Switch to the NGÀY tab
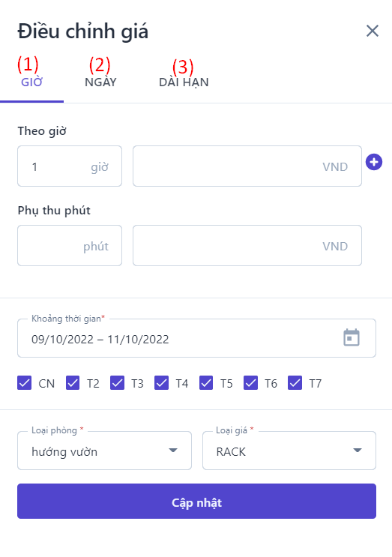Image resolution: width=392 pixels, height=557 pixels. [x=100, y=82]
